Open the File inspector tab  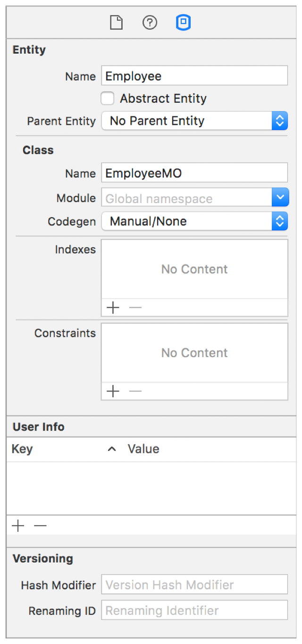click(116, 23)
